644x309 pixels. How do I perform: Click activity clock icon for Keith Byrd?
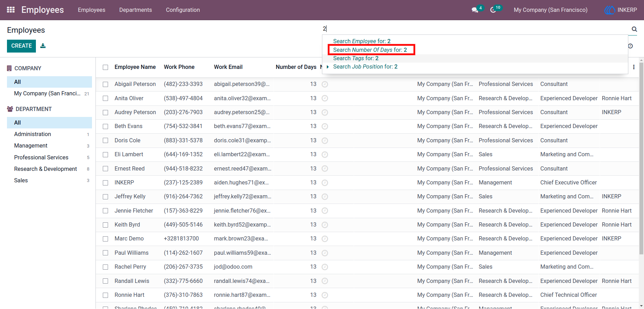(325, 225)
